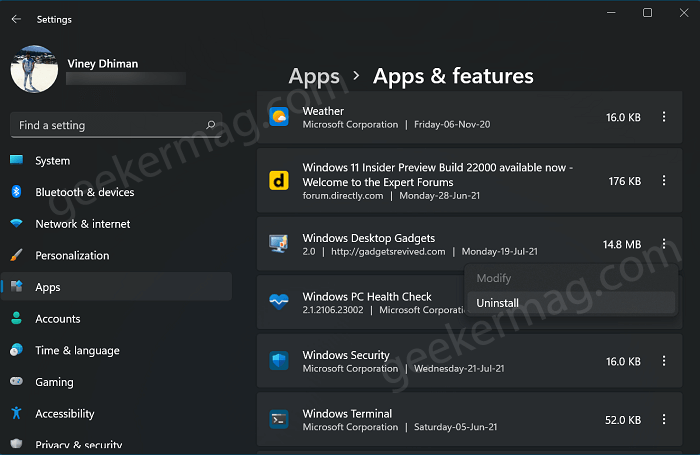This screenshot has height=455, width=700.
Task: Open System settings category
Action: (x=53, y=161)
